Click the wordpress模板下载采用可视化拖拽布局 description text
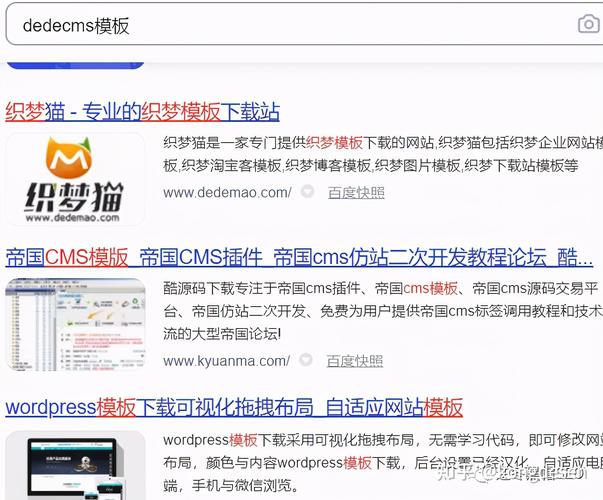Viewport: 603px width, 500px height. point(383,463)
